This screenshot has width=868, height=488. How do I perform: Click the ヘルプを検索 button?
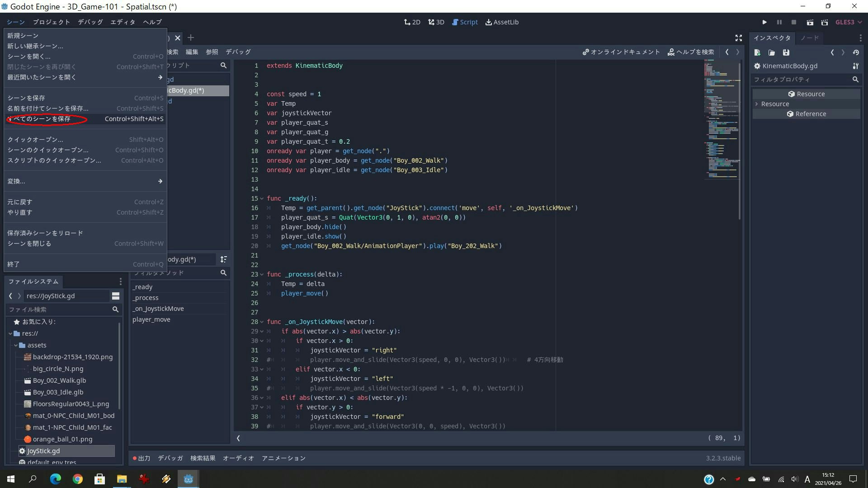click(x=691, y=52)
